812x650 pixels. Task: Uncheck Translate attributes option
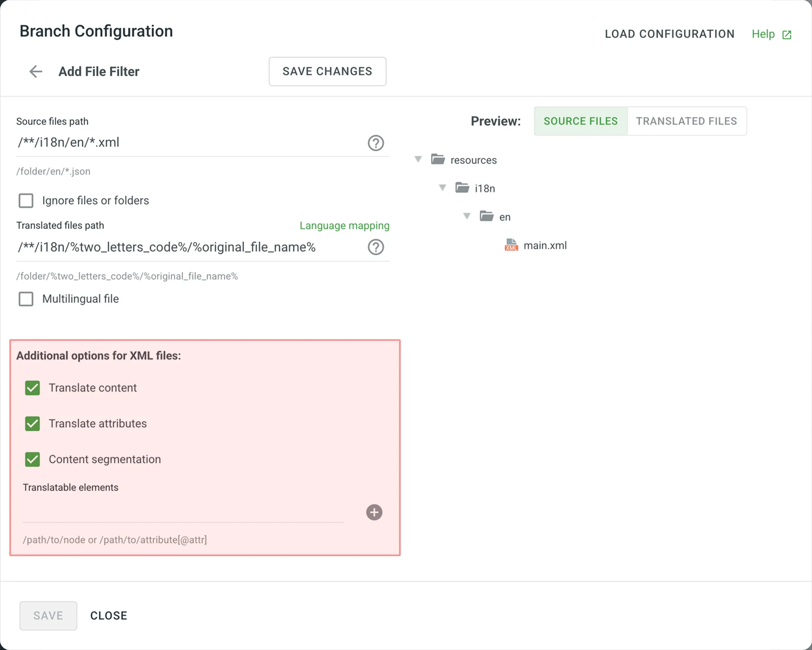32,424
